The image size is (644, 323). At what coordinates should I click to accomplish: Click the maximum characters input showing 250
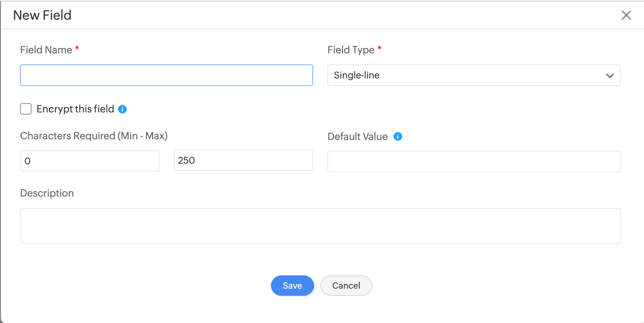pyautogui.click(x=243, y=160)
